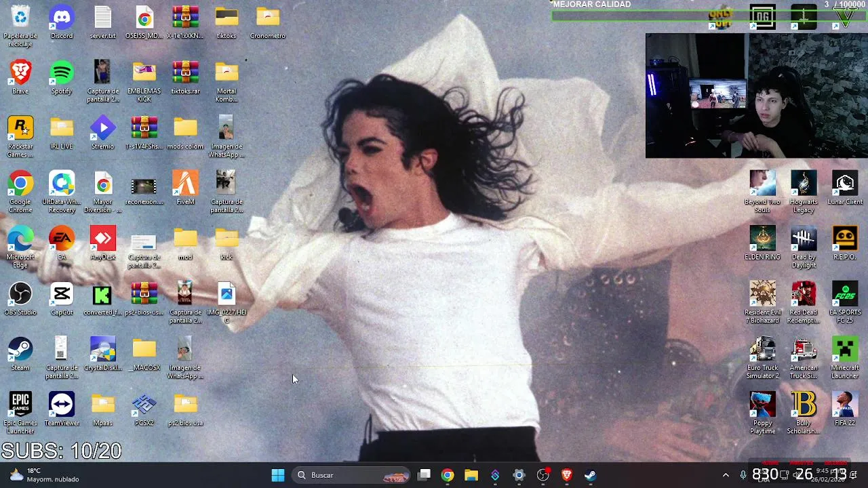Image resolution: width=868 pixels, height=488 pixels.
Task: Open Euro Truck Simulator 2 shortcut
Action: 762,358
